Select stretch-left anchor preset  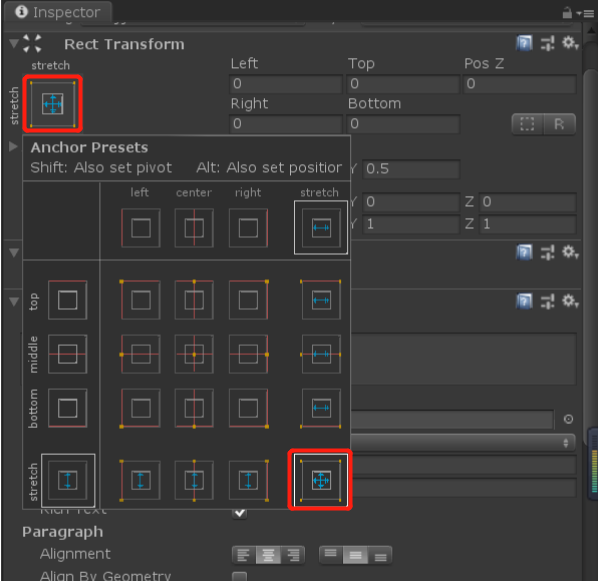140,480
